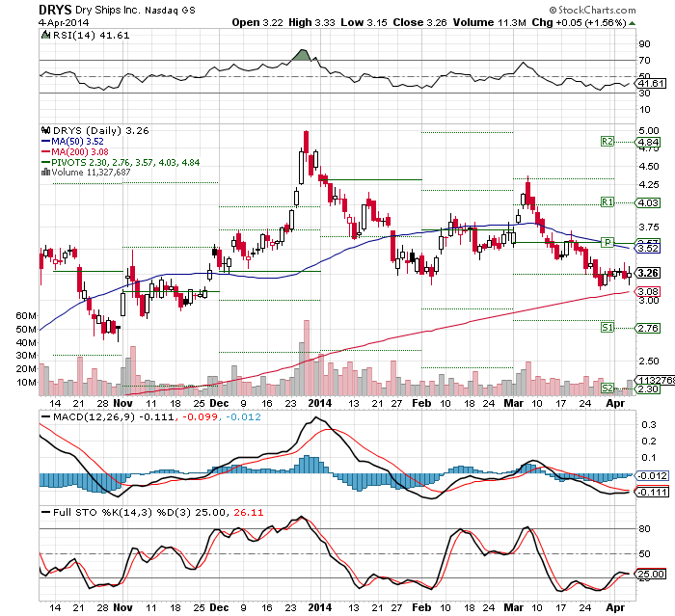The image size is (675, 616).
Task: Click the 25.00 stochastic value tag
Action: click(650, 574)
